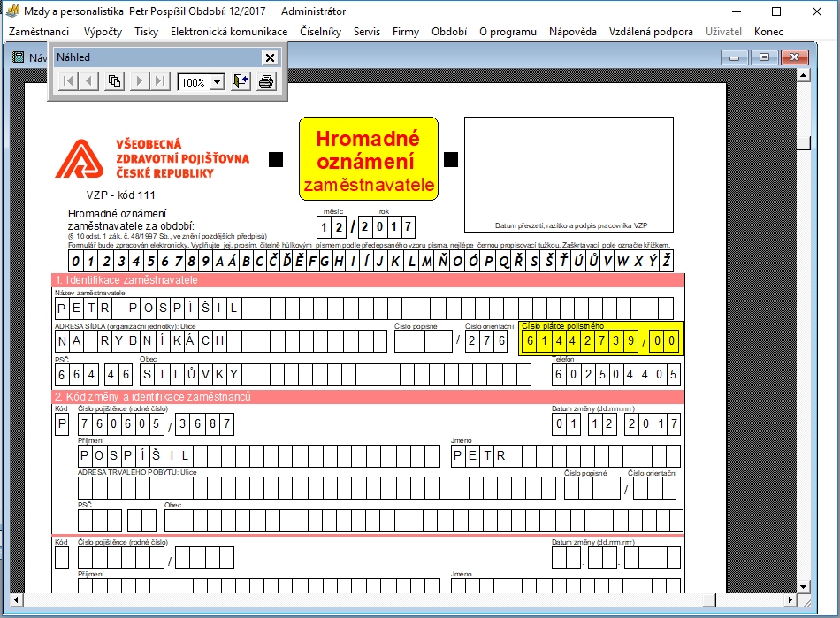Close the Náhled floating toolbar
This screenshot has width=840, height=618.
270,57
